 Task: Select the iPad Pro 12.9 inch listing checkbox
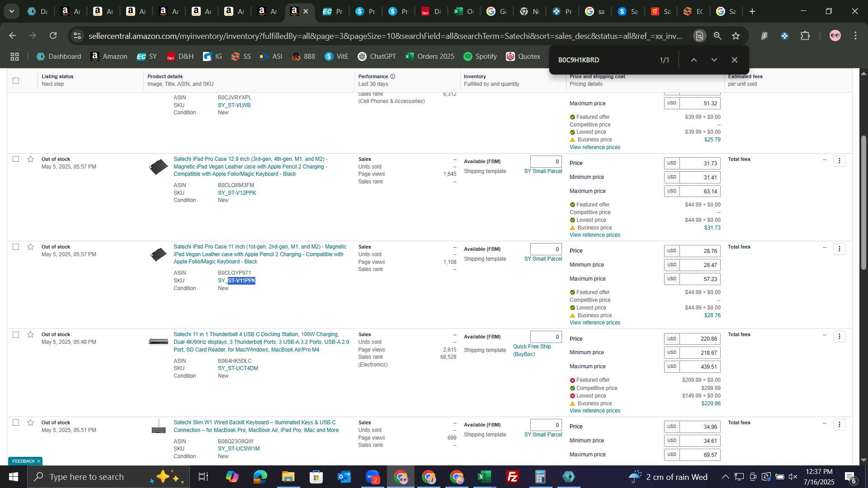coord(16,159)
